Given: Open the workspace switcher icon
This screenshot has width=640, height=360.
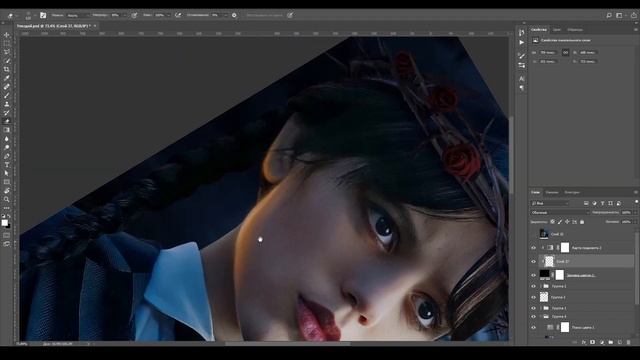Looking at the screenshot, I should tap(620, 15).
